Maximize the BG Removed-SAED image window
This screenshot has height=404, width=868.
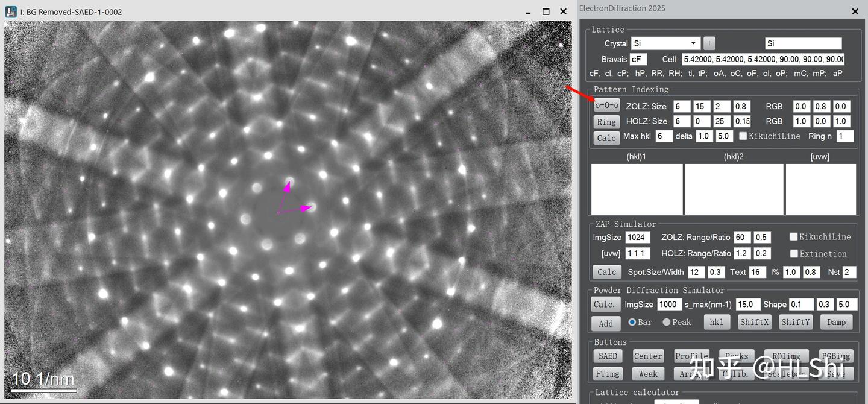tap(546, 11)
